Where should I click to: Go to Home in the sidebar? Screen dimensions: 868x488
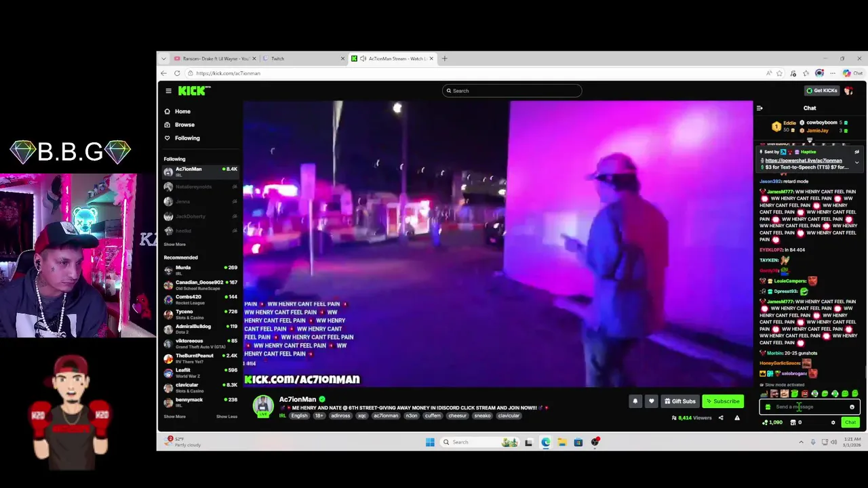[178, 111]
